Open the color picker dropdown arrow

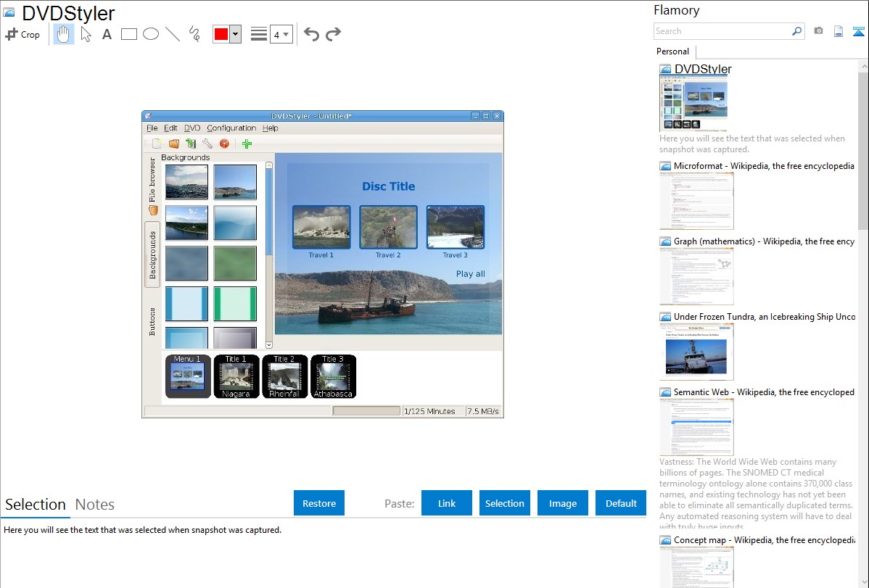[x=236, y=34]
